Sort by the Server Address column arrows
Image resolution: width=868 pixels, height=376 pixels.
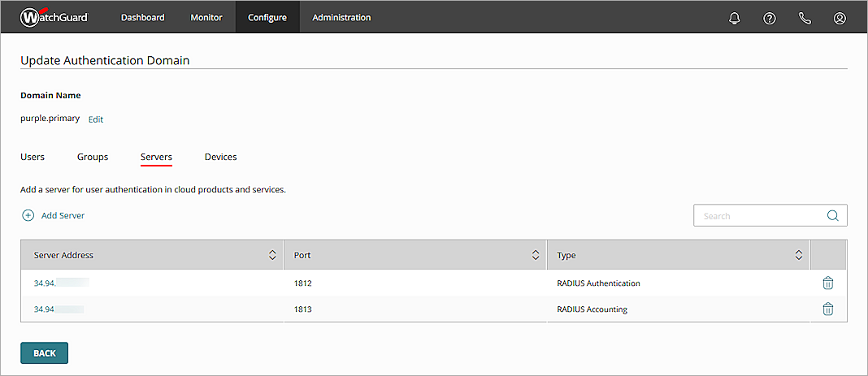[272, 255]
